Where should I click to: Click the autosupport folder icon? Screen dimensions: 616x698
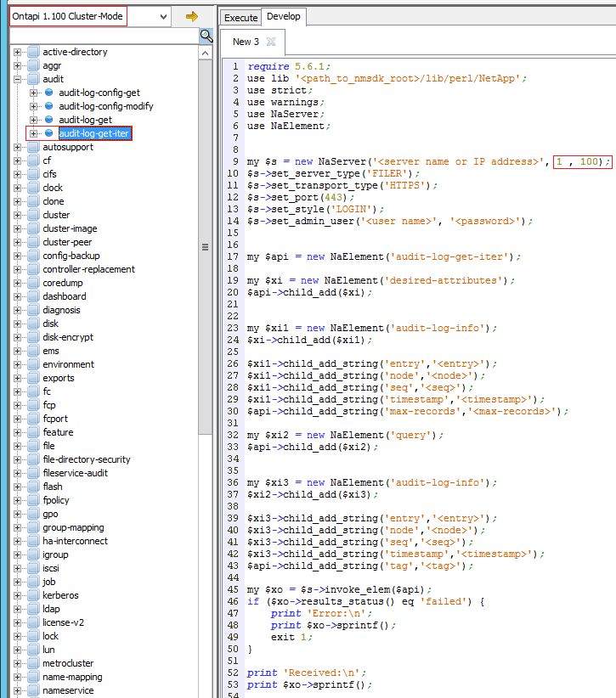33,147
